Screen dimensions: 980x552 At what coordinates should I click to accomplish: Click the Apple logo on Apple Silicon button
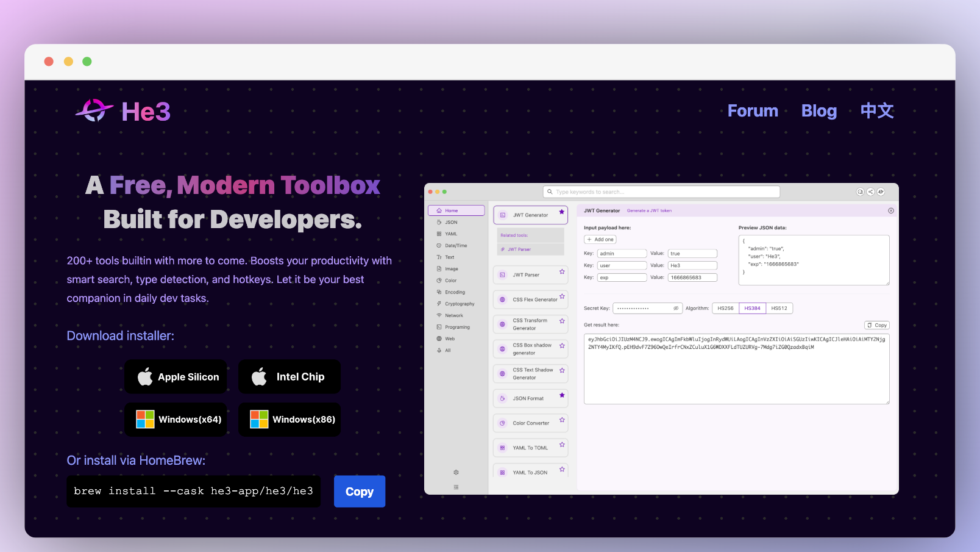tap(145, 377)
